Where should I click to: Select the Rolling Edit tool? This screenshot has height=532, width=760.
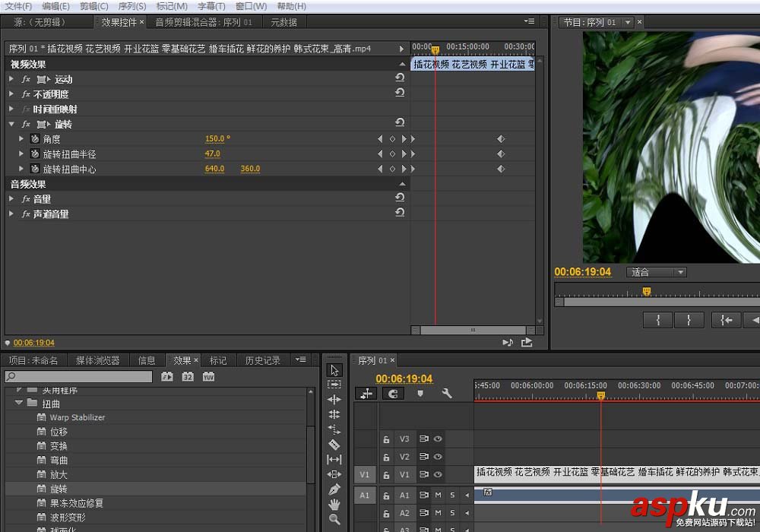pos(334,414)
